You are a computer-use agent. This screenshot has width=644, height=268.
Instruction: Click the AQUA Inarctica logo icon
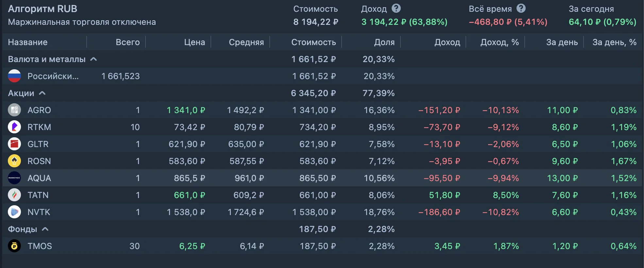(x=14, y=178)
